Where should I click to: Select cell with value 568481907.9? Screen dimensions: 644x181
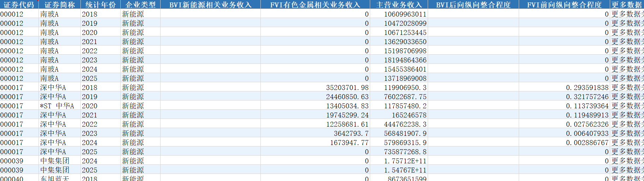[x=399, y=133]
